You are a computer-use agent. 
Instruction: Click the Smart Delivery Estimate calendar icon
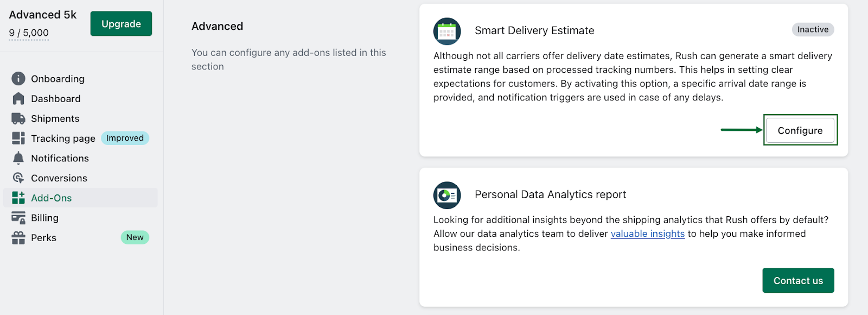click(x=447, y=31)
